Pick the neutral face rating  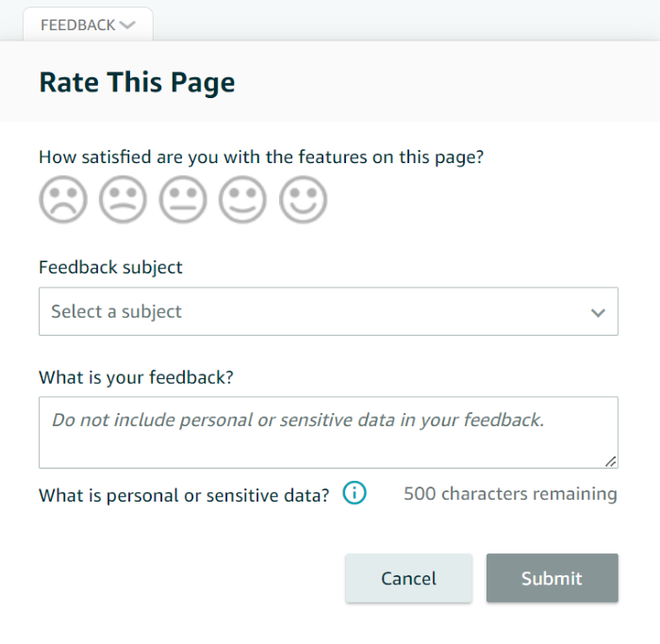[183, 199]
